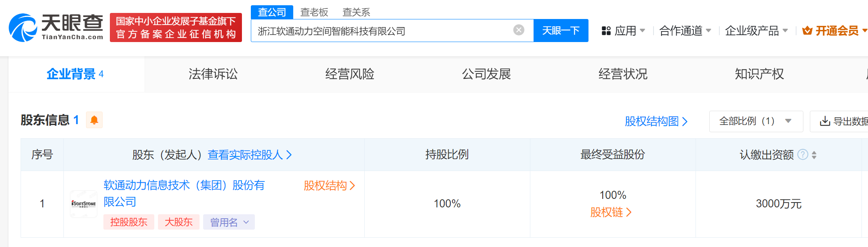Screen dimensions: 868x247
Task: Click the orange bell alert icon
Action: point(94,120)
